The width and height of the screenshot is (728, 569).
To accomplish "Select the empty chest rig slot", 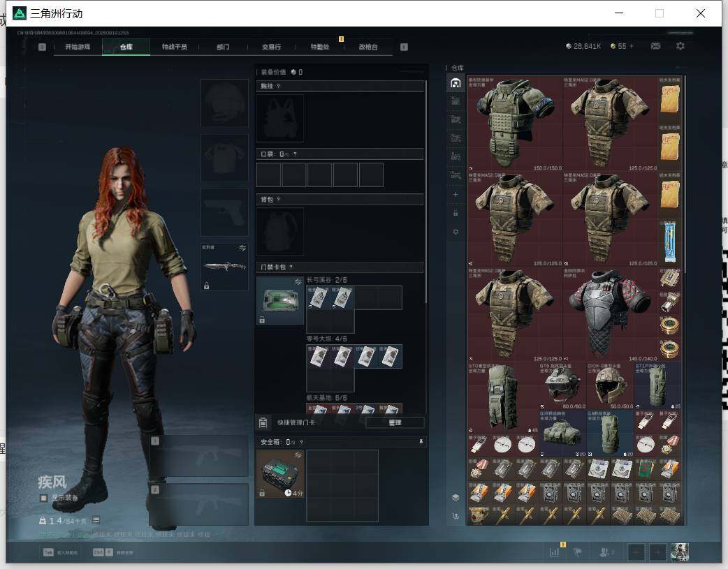I will (x=280, y=118).
